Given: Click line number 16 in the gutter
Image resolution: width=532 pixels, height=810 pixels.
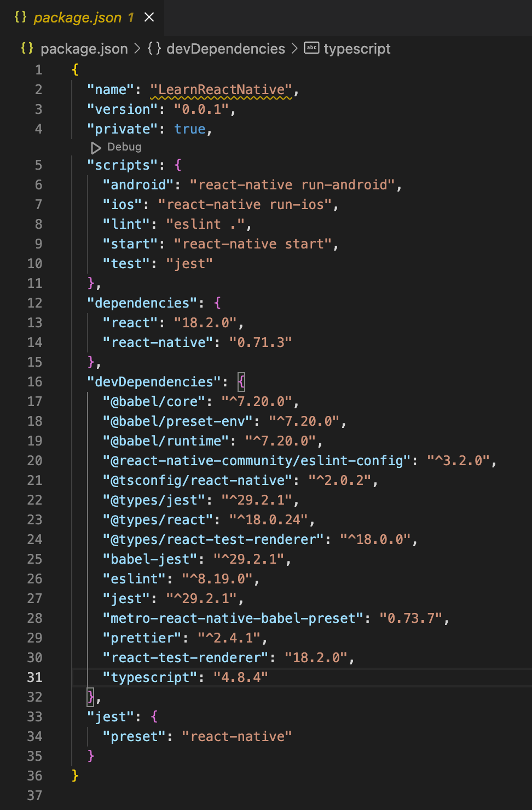Looking at the screenshot, I should point(34,381).
